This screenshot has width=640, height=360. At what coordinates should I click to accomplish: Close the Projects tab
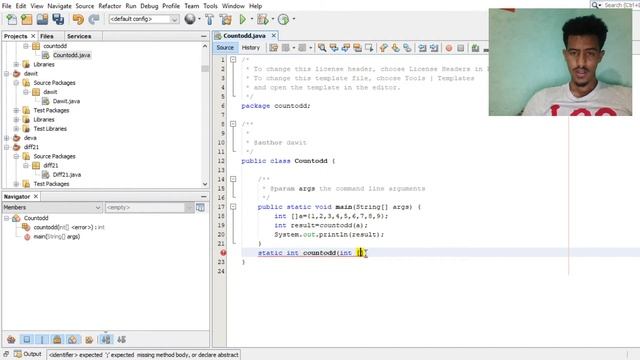click(33, 36)
